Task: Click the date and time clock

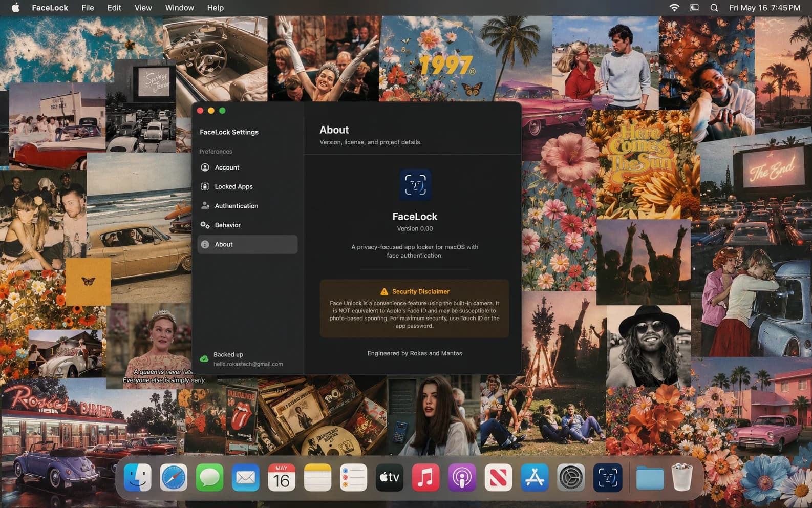Action: [x=764, y=8]
